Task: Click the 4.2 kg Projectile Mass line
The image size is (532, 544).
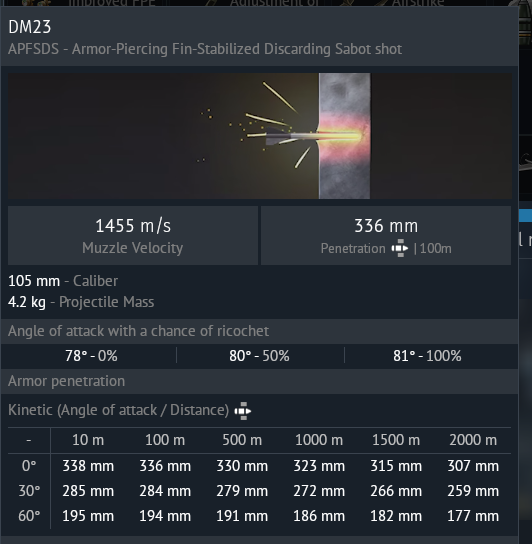Action: (81, 302)
